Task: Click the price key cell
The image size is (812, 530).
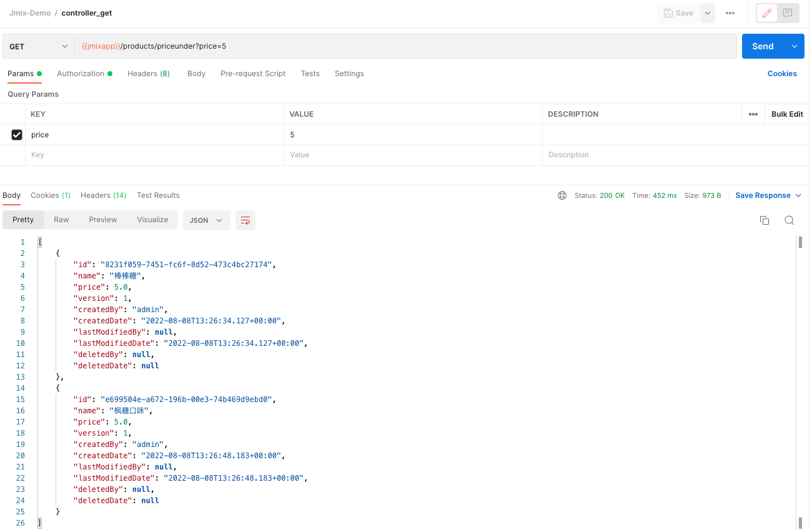Action: tap(154, 135)
